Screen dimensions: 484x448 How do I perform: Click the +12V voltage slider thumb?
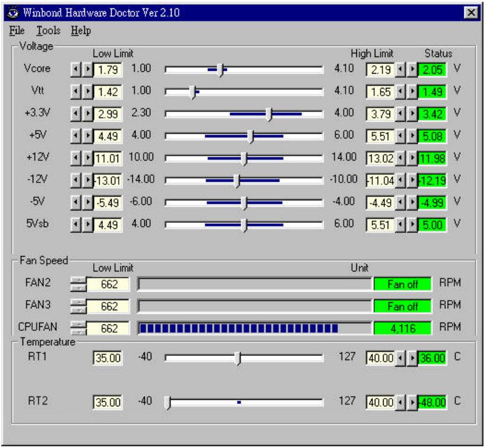[244, 159]
